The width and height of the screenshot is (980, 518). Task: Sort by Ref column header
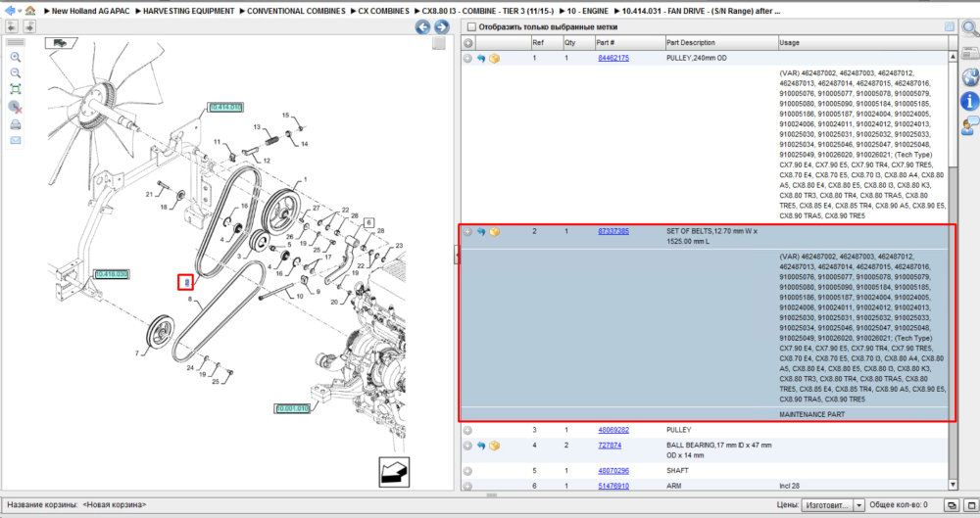[x=547, y=43]
